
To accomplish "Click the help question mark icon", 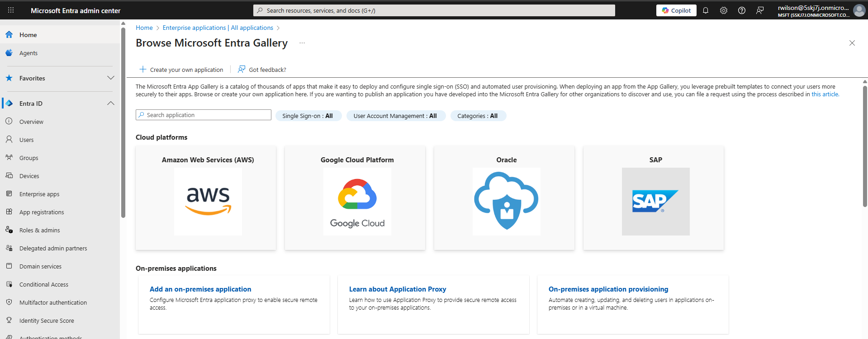I will [x=741, y=10].
